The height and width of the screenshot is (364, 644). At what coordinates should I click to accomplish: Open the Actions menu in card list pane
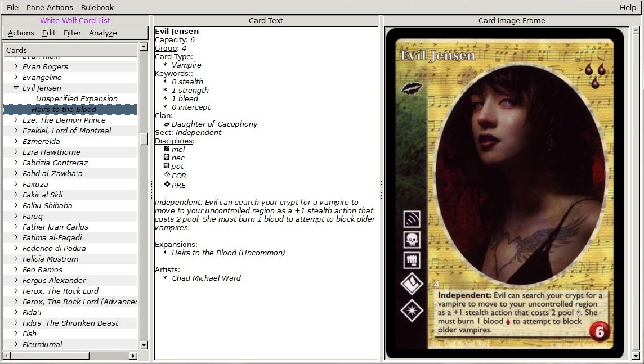point(21,33)
